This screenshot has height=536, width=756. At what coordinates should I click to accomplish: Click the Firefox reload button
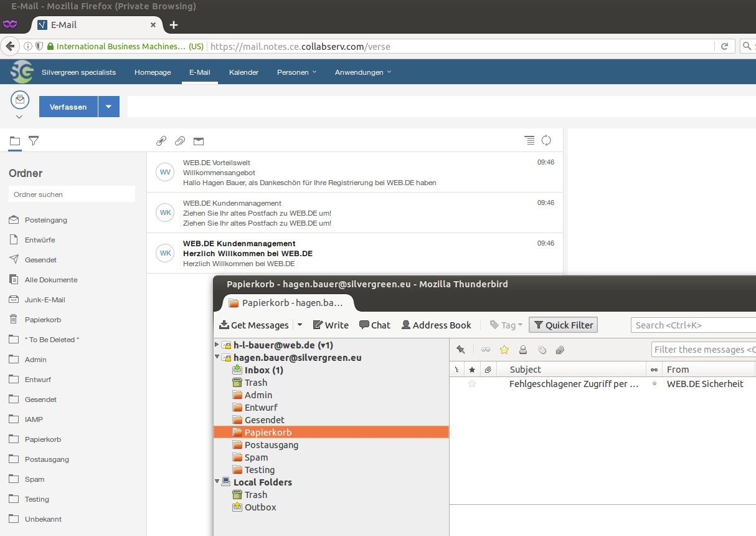pyautogui.click(x=724, y=46)
